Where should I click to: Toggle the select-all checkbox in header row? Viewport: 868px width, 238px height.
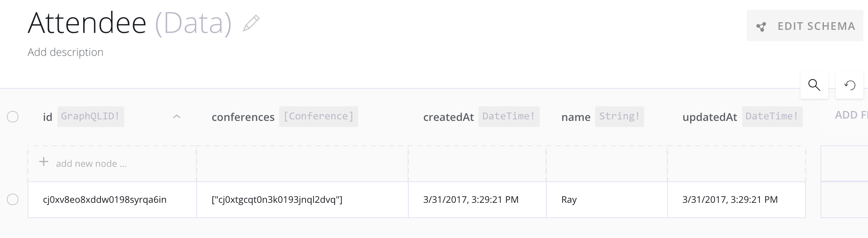pyautogui.click(x=13, y=117)
